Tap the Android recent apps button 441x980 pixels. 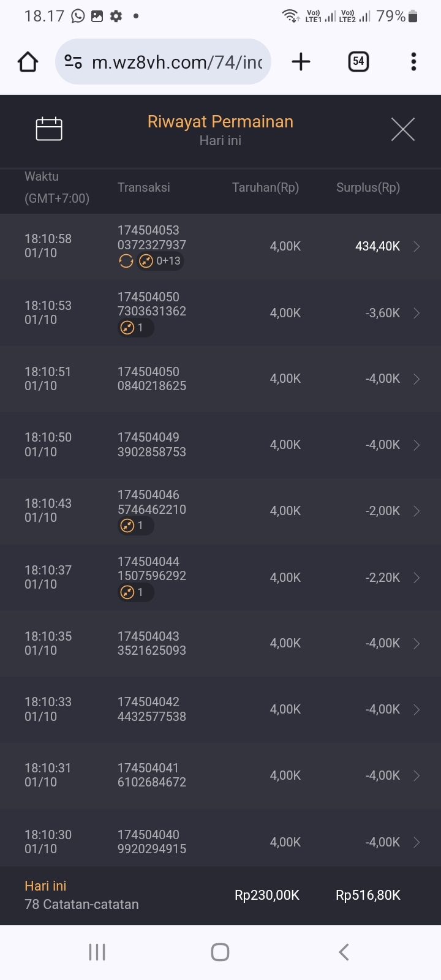coord(97,952)
